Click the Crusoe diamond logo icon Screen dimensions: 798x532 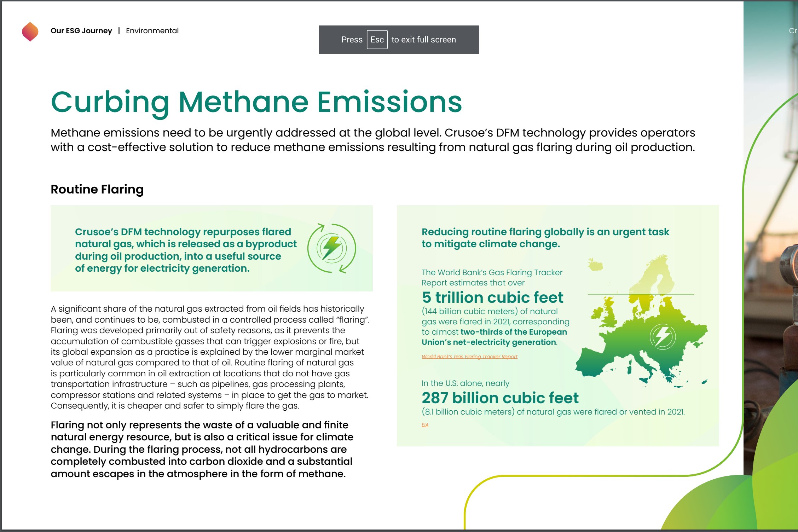(30, 31)
